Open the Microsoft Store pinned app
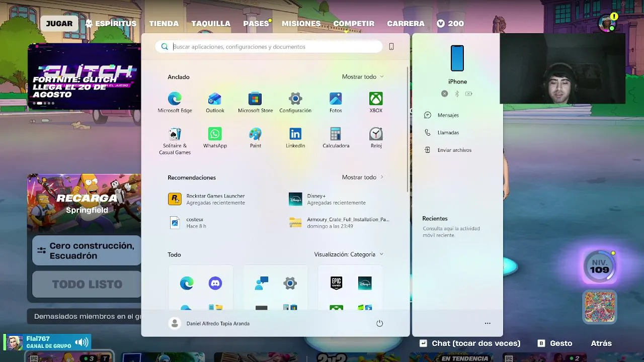 [255, 103]
